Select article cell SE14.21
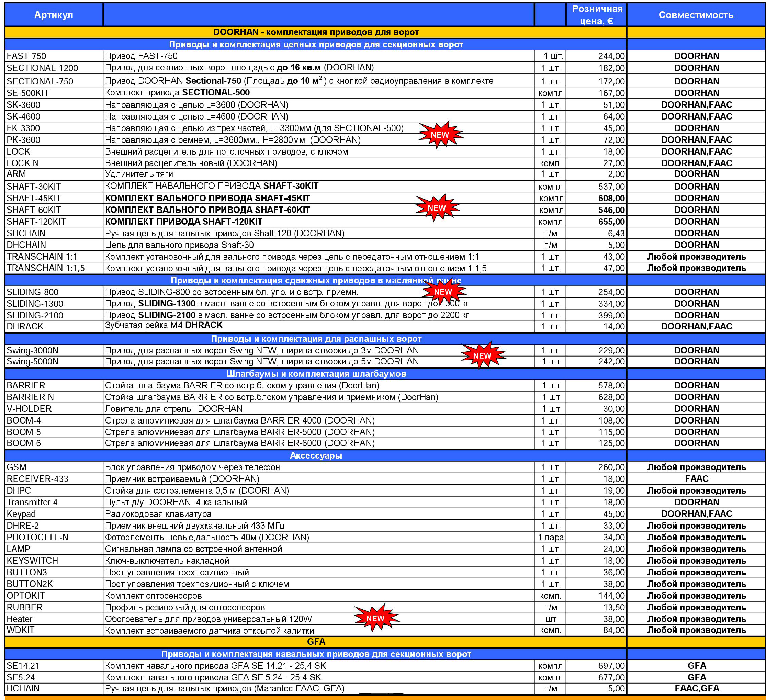The height and width of the screenshot is (700, 766). click(x=54, y=666)
